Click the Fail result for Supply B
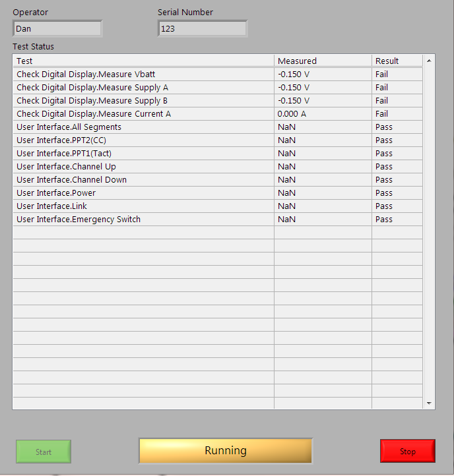 [381, 101]
